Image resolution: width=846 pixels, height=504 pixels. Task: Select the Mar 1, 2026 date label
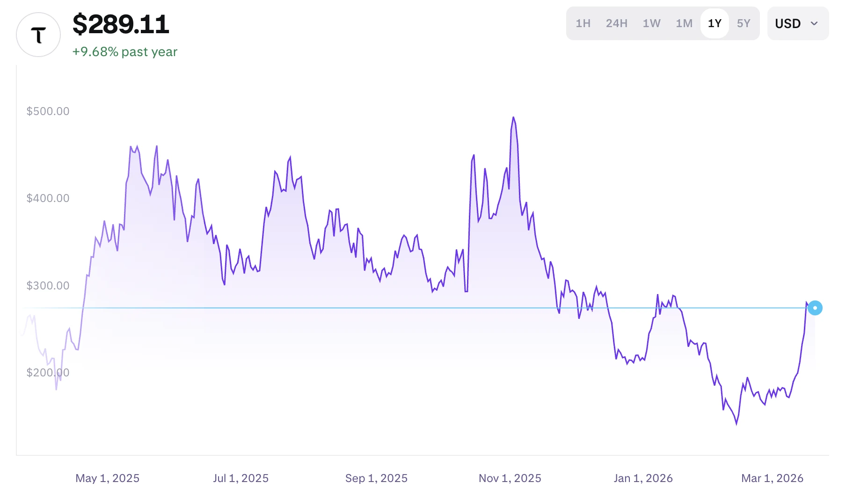click(772, 478)
